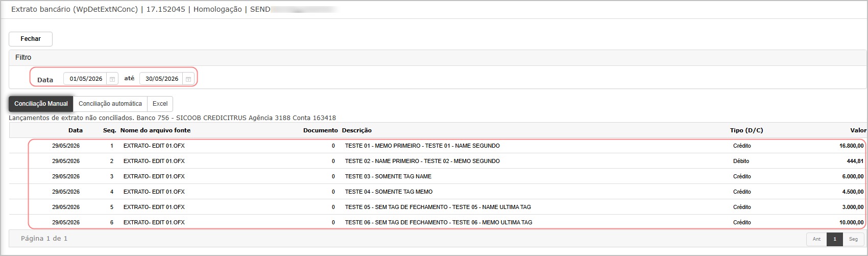Switch to Conciliação automática tab
The image size is (868, 256).
coord(110,104)
